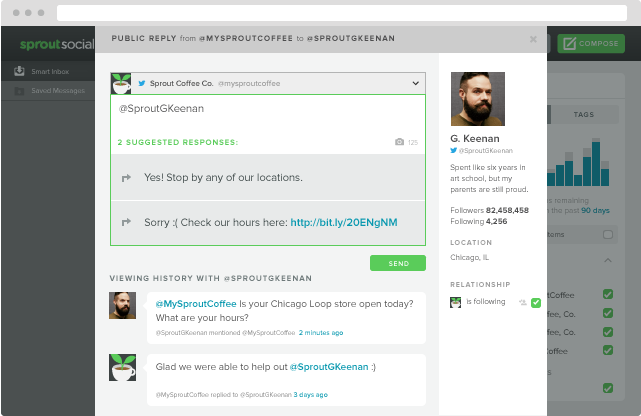This screenshot has width=641, height=416.
Task: Select suggested response 'Yes! Stop by any of our locations.'
Action: tap(268, 177)
